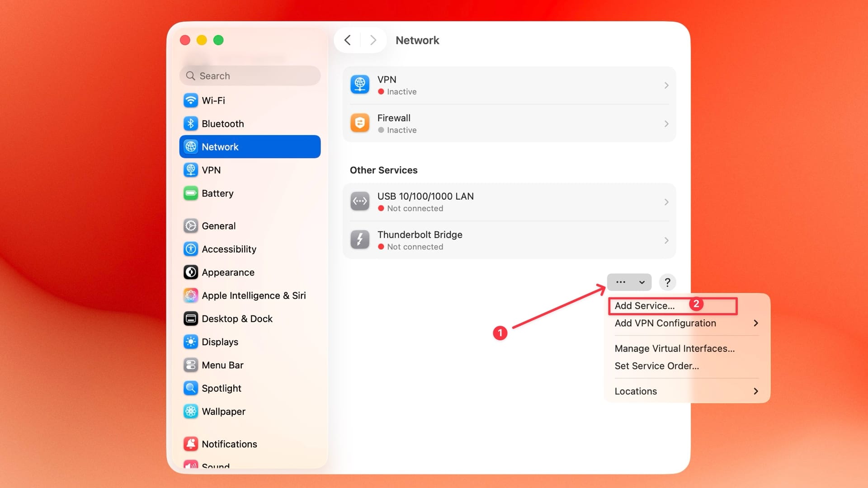
Task: Click the USB 10/100/1000 LAN adapter icon
Action: [359, 201]
